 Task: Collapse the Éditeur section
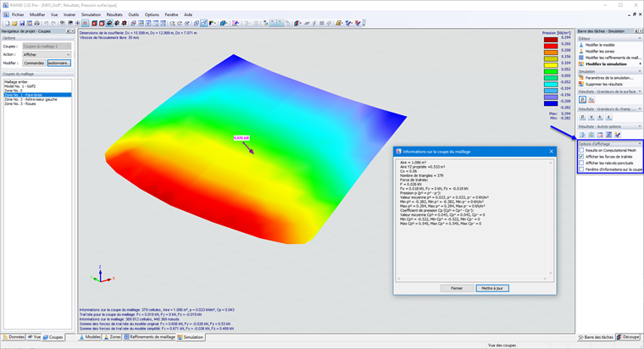[640, 39]
